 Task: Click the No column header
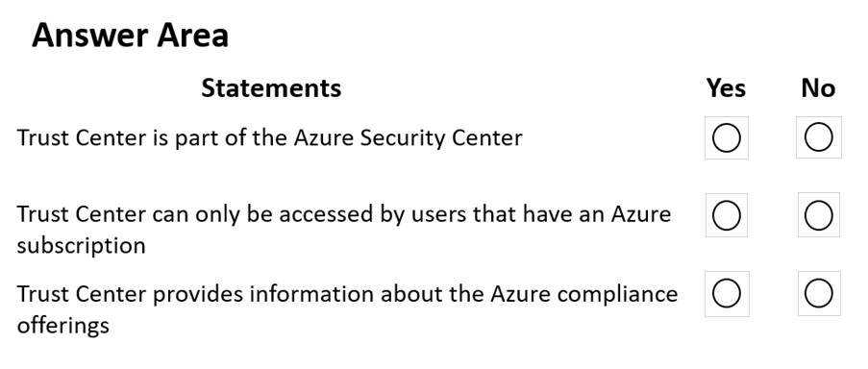[x=818, y=88]
